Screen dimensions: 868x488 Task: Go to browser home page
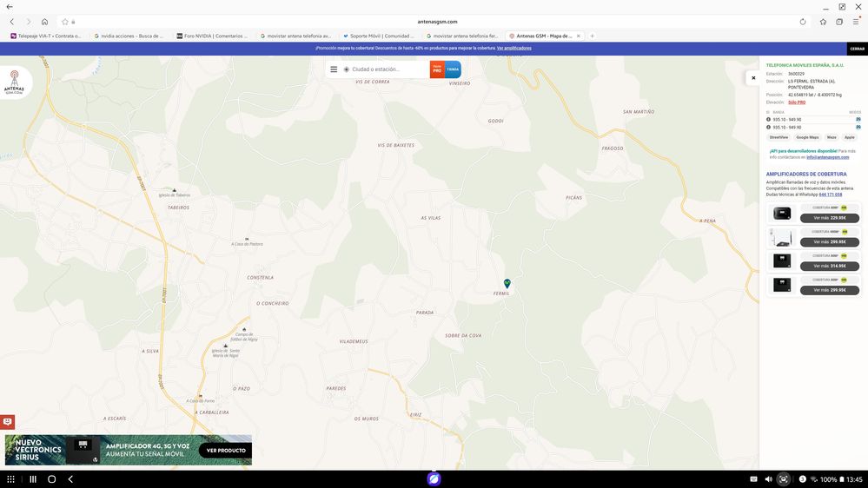(44, 22)
